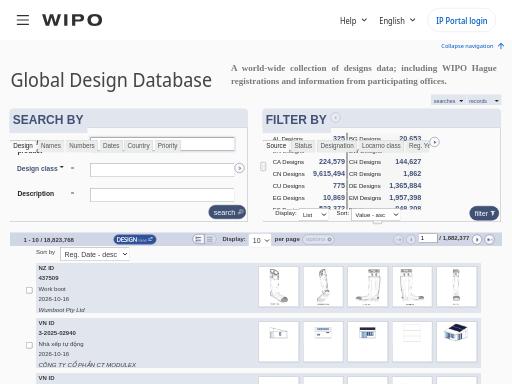Expand the Design class field selector
The height and width of the screenshot is (384, 512).
[x=40, y=169]
